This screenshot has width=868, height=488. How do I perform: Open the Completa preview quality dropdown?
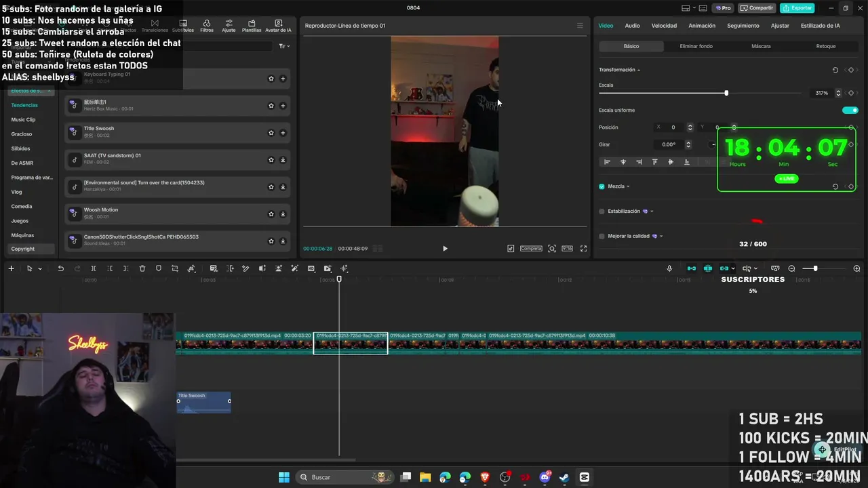pyautogui.click(x=531, y=249)
